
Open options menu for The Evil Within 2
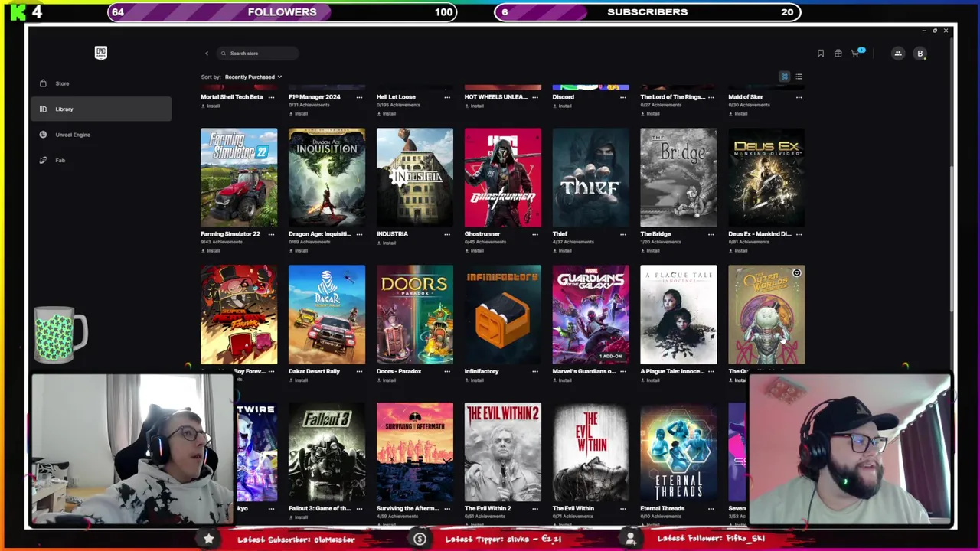(535, 508)
